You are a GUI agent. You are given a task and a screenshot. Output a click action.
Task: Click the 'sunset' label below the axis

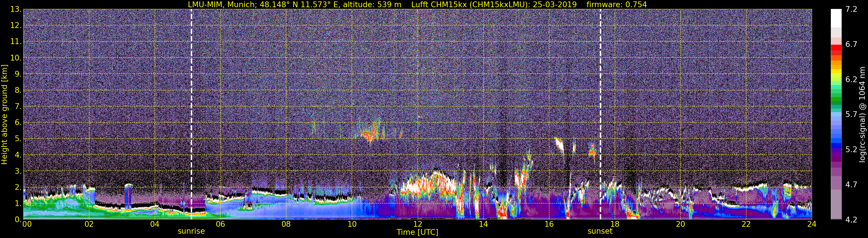[x=600, y=231]
